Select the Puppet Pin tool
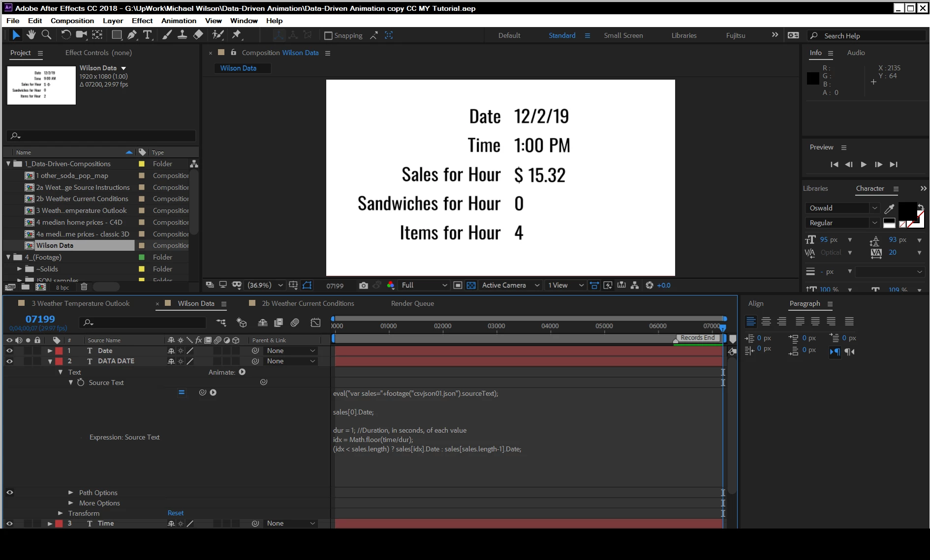Image resolution: width=930 pixels, height=560 pixels. tap(237, 35)
